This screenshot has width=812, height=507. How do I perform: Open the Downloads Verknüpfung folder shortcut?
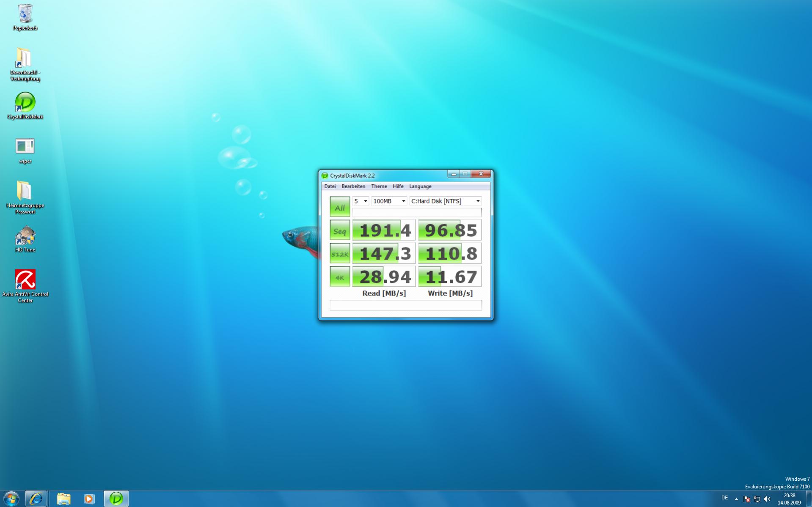click(25, 64)
